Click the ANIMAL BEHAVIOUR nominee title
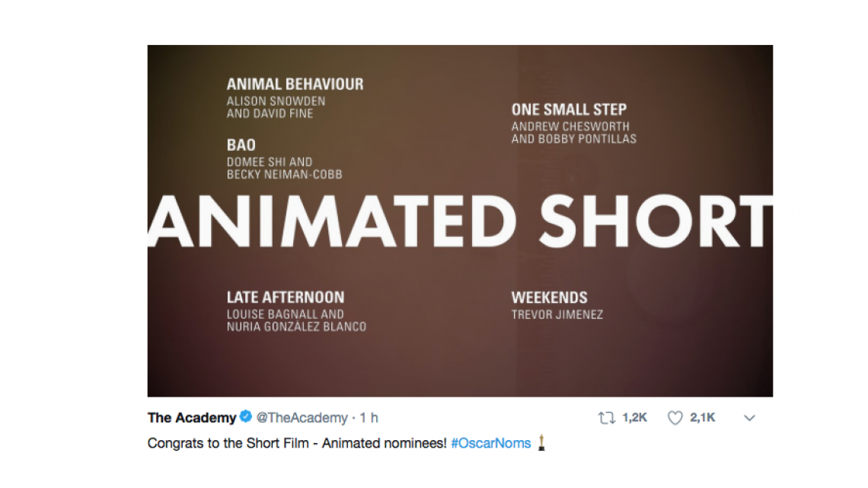 (295, 84)
